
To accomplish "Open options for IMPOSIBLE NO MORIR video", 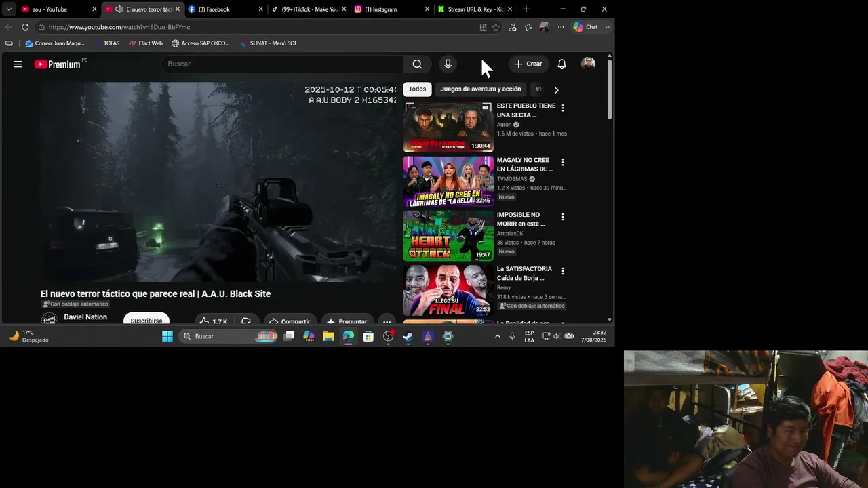I will click(562, 217).
